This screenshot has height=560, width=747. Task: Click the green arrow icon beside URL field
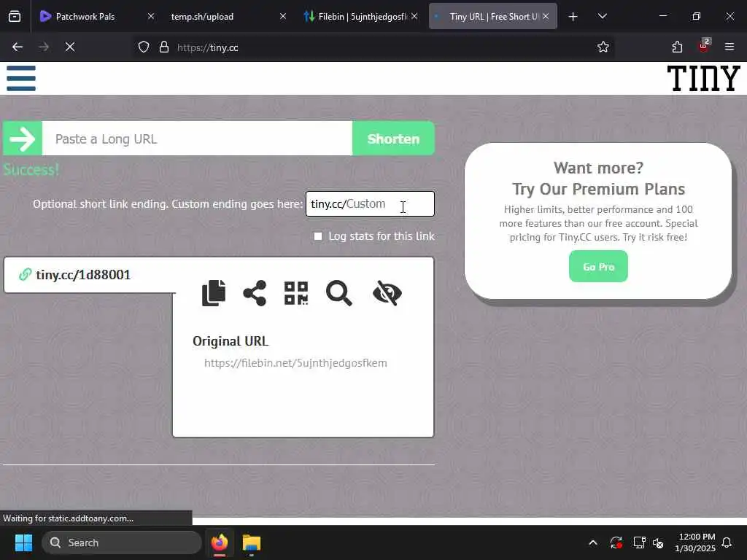coord(23,139)
